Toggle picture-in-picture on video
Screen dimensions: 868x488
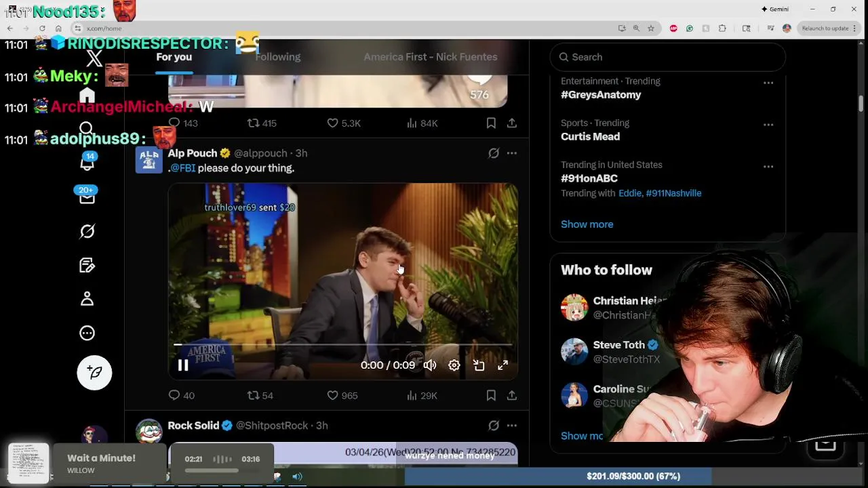click(479, 365)
